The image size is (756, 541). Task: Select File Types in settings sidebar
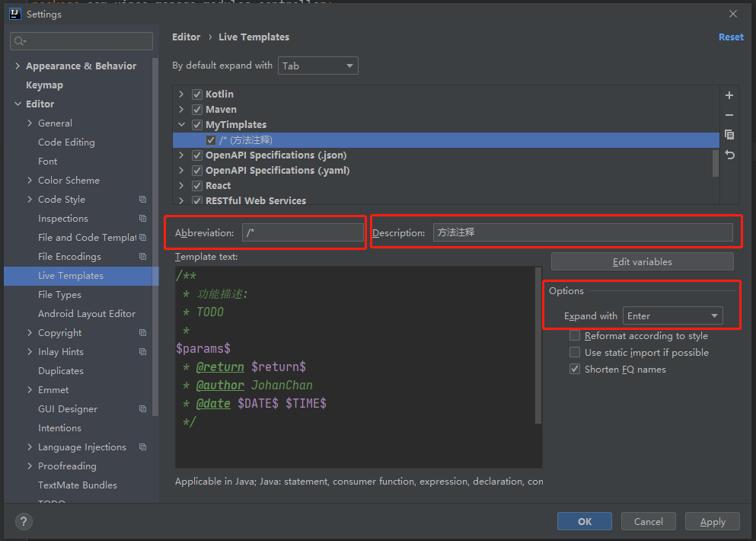click(59, 295)
